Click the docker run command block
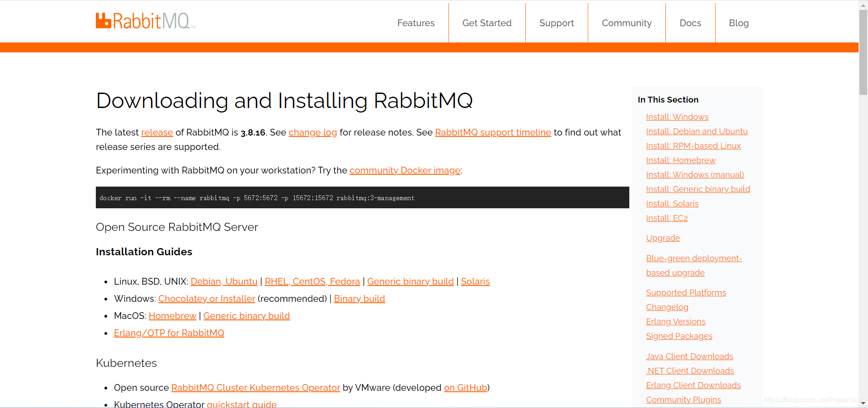This screenshot has height=408, width=868. tap(362, 197)
